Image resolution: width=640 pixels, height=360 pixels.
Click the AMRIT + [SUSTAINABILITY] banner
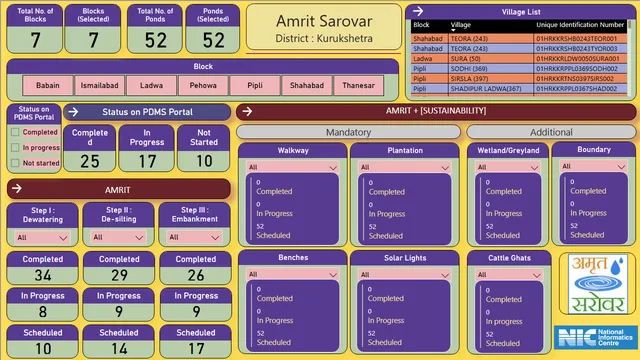point(436,111)
